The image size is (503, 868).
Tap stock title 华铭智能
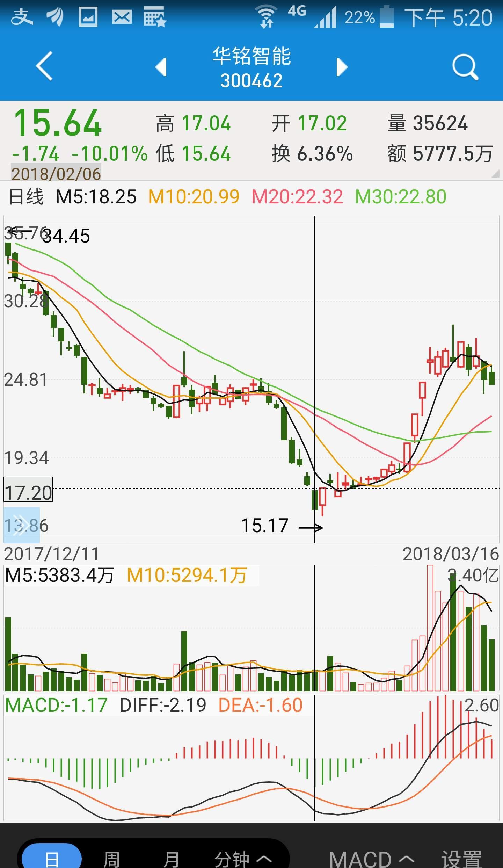click(251, 56)
